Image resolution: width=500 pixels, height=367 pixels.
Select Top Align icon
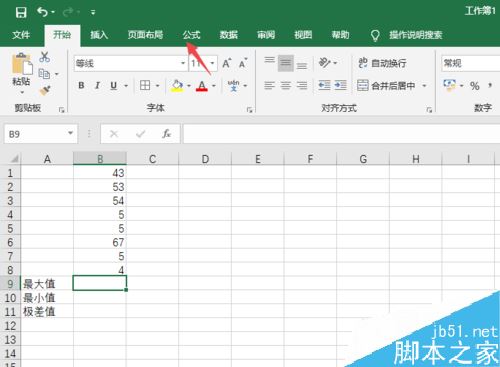tap(269, 60)
